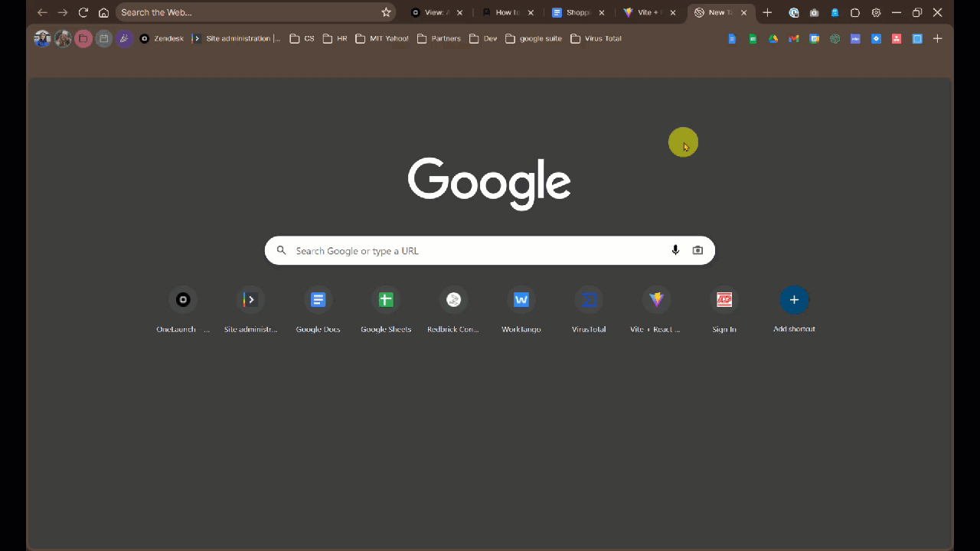Click the blue diamond app icon in the bookmark bar
Screen dimensions: 980x551
877,38
